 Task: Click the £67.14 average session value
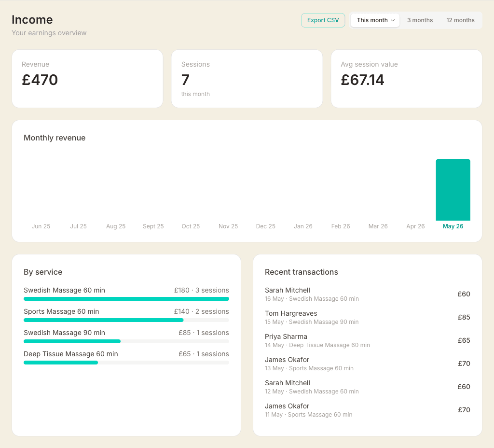coord(362,80)
